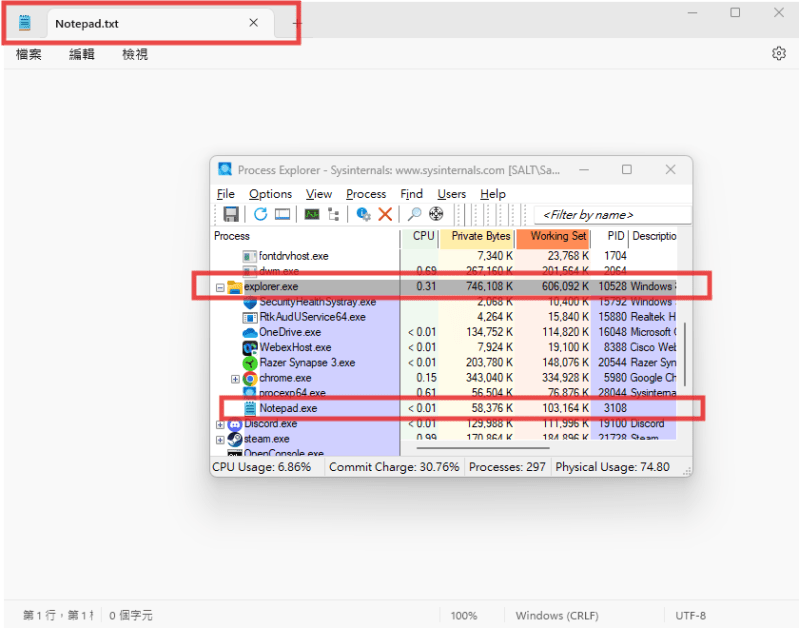Image resolution: width=799 pixels, height=628 pixels.
Task: Click Commit Charge: 30.76% status entry
Action: 394,467
